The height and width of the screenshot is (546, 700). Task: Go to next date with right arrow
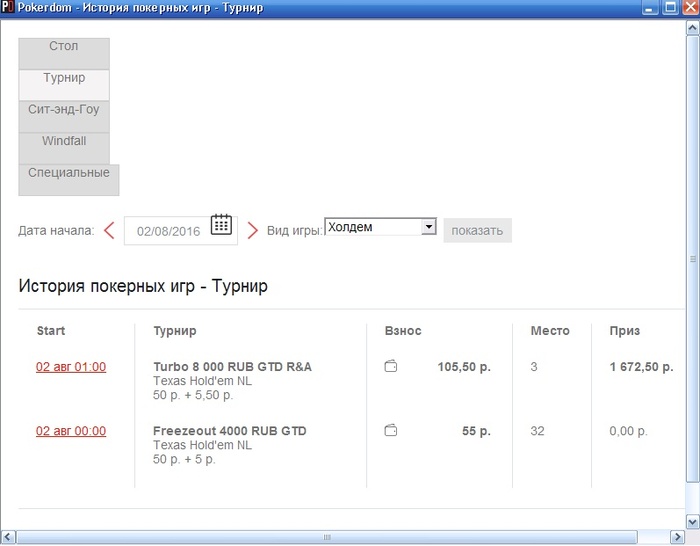(x=253, y=231)
